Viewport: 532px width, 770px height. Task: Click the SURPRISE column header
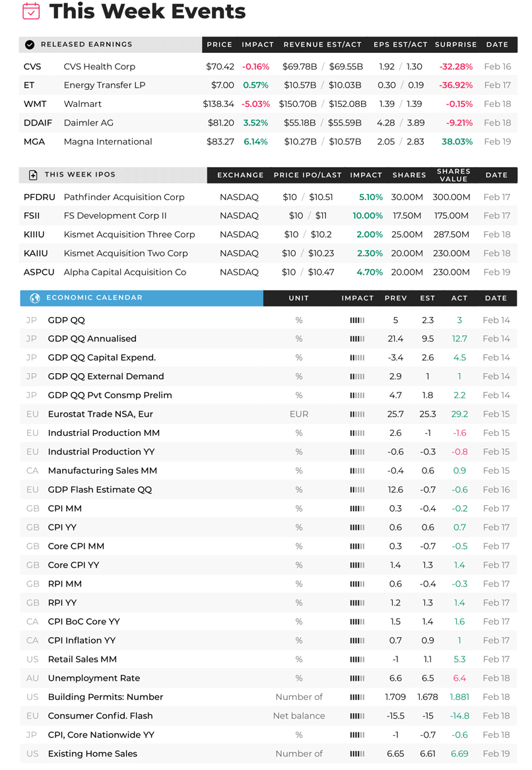coord(456,45)
